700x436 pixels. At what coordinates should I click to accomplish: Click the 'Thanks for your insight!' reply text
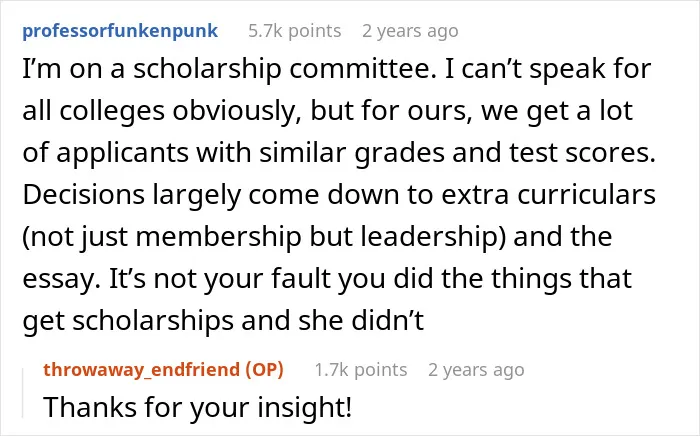pyautogui.click(x=198, y=407)
